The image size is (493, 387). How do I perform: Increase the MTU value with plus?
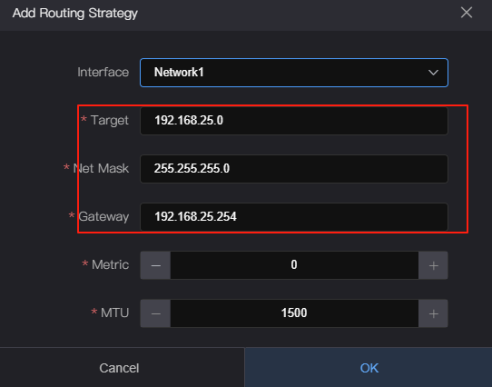click(x=433, y=313)
